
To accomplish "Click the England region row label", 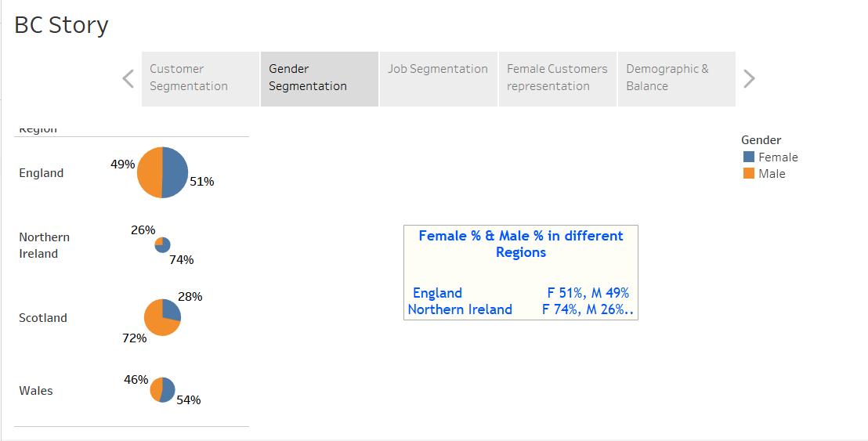I will [41, 173].
